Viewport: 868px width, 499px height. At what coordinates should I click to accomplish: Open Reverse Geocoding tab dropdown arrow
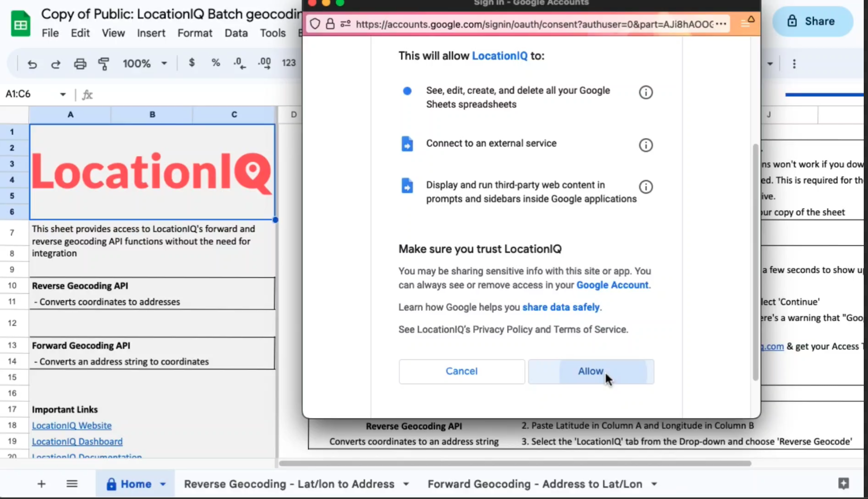point(406,484)
